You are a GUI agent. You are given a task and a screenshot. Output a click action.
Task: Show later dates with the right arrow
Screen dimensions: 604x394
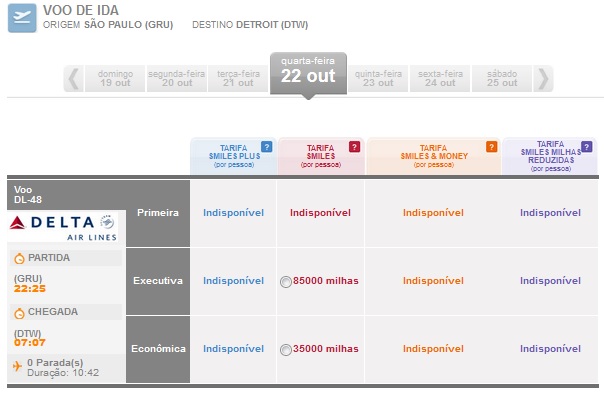[x=544, y=79]
